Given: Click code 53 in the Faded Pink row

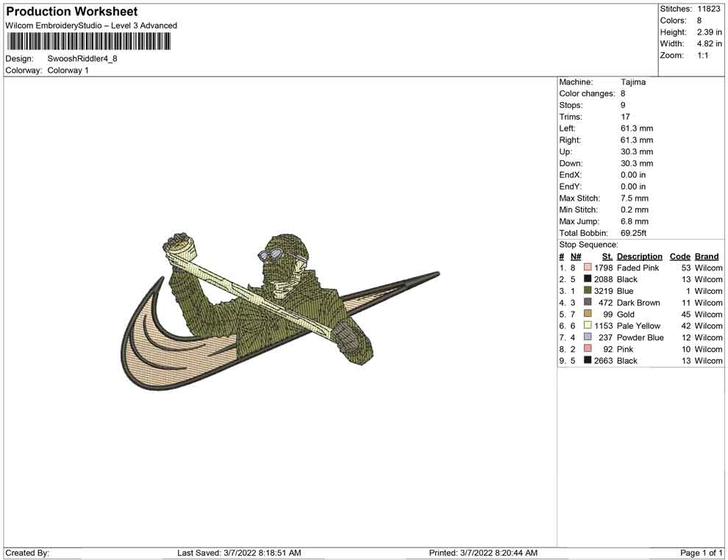Looking at the screenshot, I should (x=686, y=268).
